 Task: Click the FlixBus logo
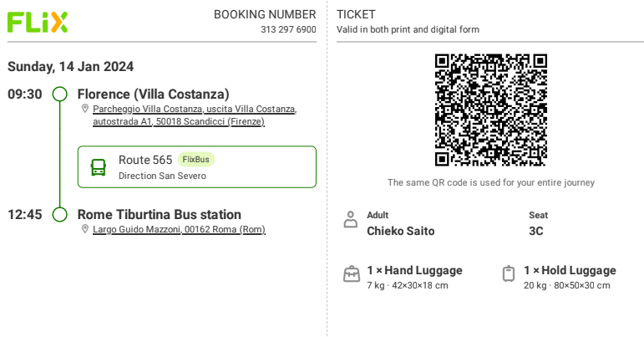38,23
